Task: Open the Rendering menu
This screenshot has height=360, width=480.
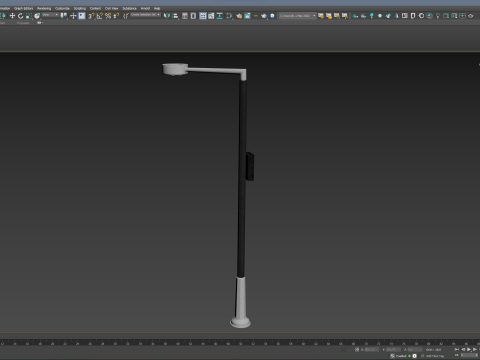Action: [44, 8]
